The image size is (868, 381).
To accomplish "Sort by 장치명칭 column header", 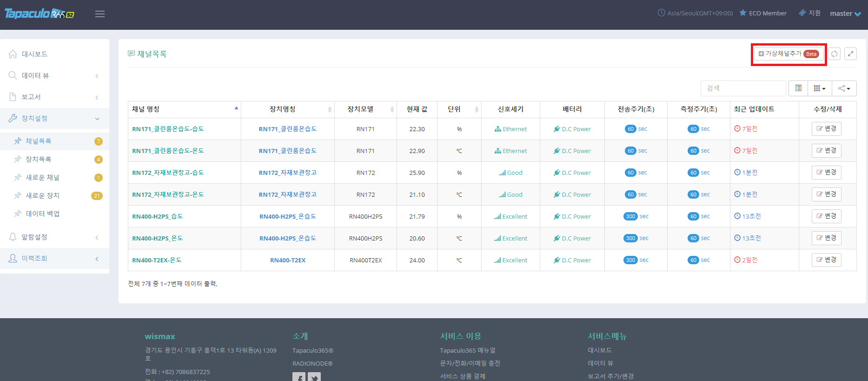I will (288, 109).
